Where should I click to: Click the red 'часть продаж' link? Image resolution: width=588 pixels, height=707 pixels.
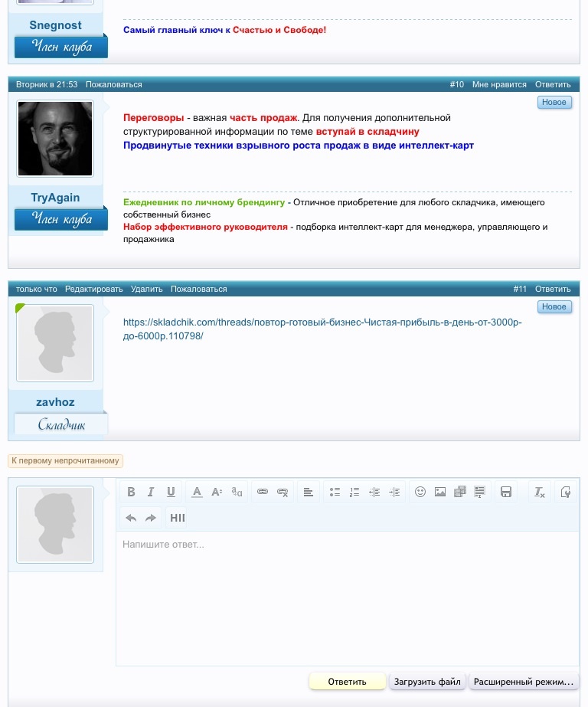point(263,118)
